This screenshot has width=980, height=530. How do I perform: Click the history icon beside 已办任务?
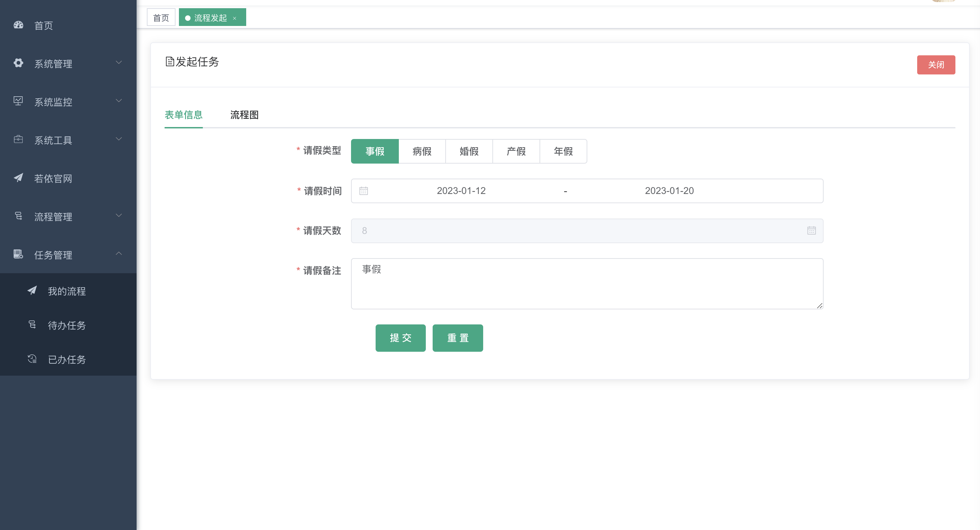click(32, 359)
